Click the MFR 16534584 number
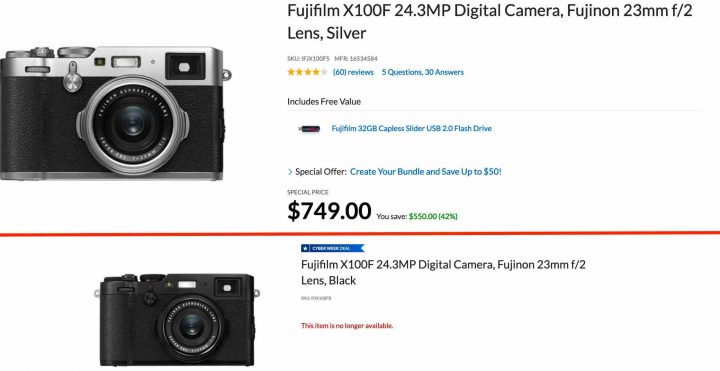 [x=356, y=59]
